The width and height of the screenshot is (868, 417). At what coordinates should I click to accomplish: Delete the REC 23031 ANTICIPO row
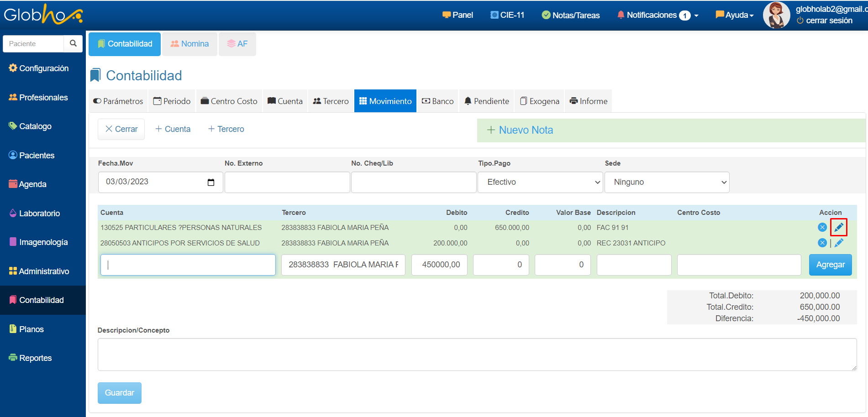(822, 243)
